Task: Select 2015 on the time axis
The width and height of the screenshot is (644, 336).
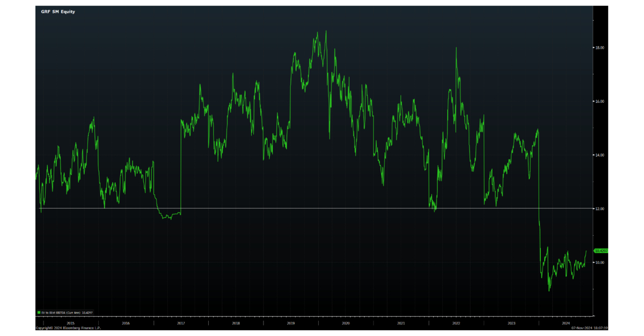Action: [x=70, y=323]
